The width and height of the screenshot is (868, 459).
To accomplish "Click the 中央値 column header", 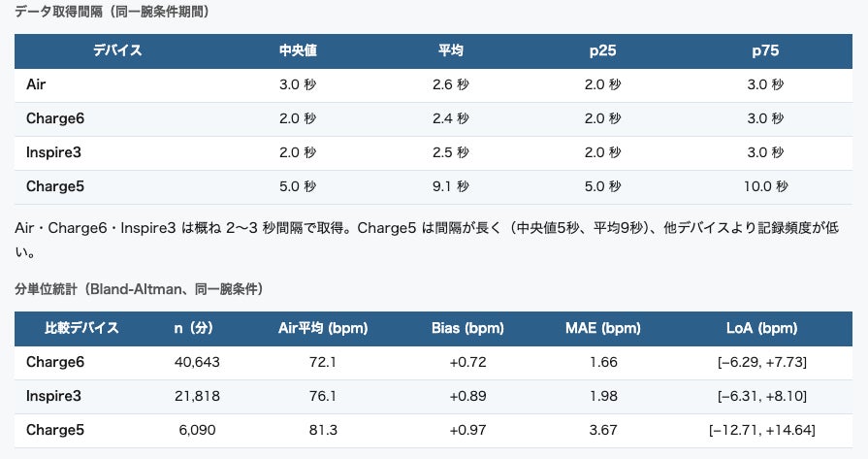I will tap(298, 50).
